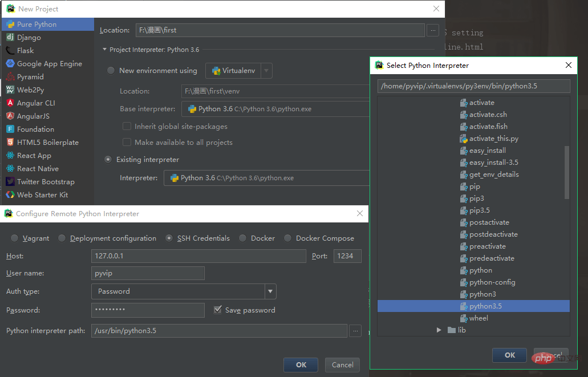The width and height of the screenshot is (588, 377).
Task: Select the AngularJS project icon
Action: [10, 116]
